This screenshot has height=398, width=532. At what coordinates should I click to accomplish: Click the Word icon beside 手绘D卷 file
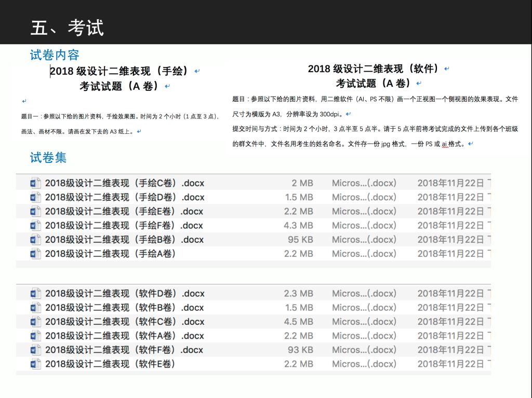click(35, 197)
